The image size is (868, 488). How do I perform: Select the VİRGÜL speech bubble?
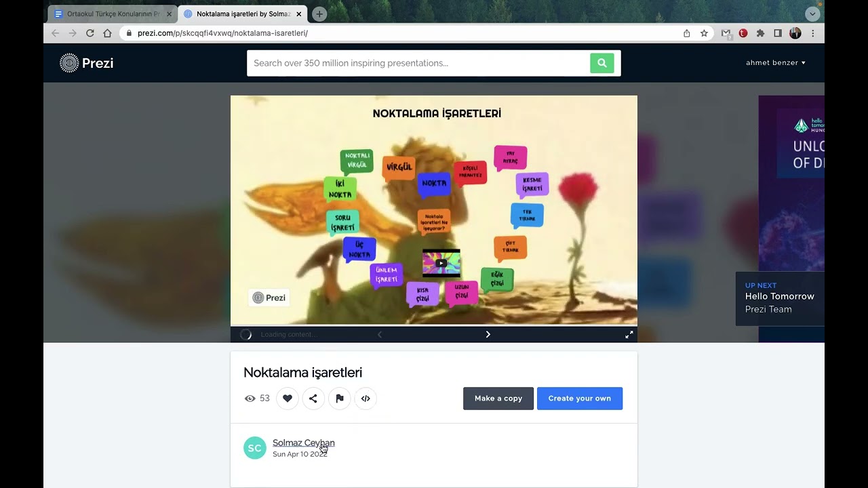tap(399, 167)
